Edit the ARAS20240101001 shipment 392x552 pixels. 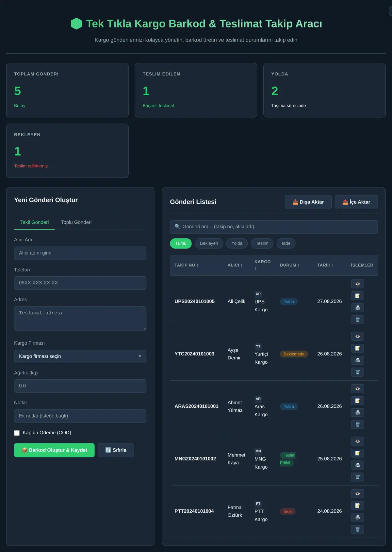pos(357,401)
